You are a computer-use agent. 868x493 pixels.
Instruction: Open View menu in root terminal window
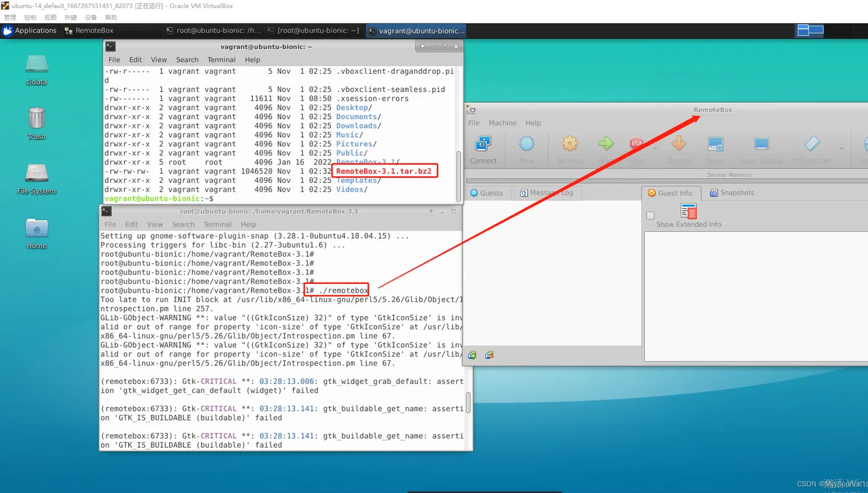pyautogui.click(x=155, y=224)
